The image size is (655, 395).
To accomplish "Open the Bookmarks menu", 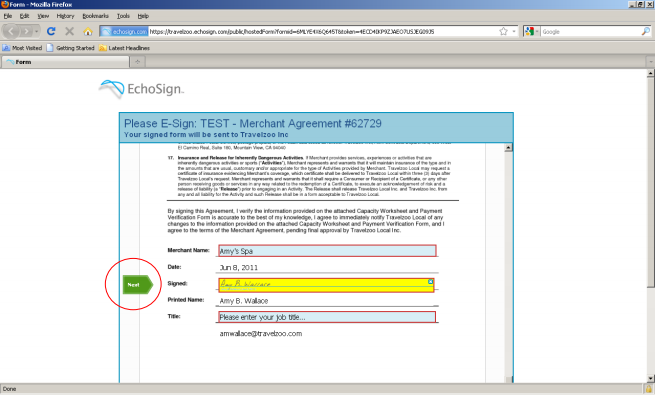I will (95, 16).
